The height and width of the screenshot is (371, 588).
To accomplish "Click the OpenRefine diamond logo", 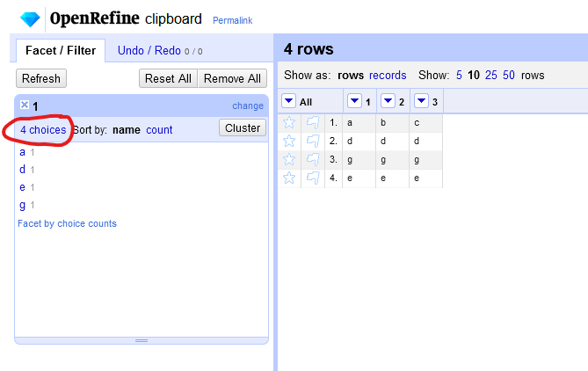I will pyautogui.click(x=30, y=19).
